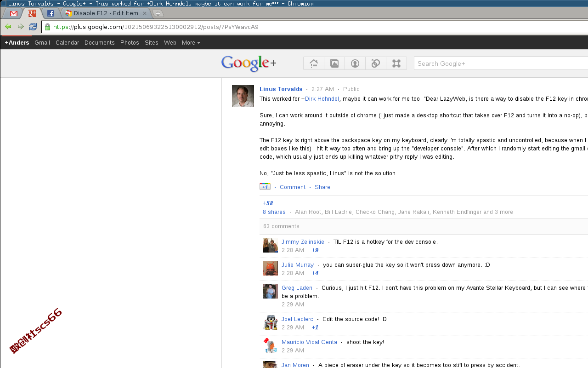
Task: Switch to the Google+ browser tab
Action: [32, 13]
